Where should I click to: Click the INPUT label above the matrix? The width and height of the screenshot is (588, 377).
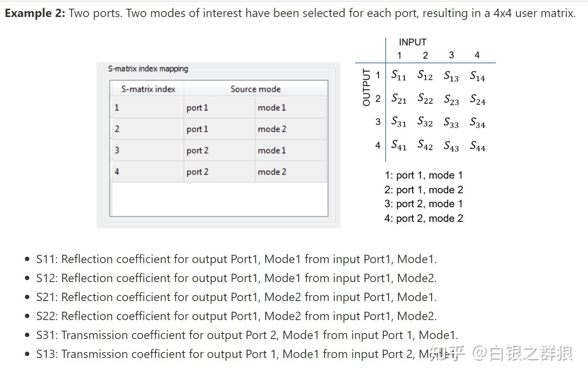tap(412, 42)
